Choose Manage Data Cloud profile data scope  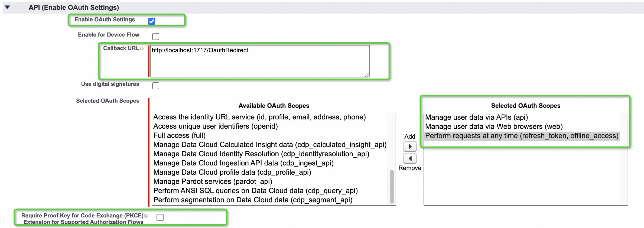pyautogui.click(x=232, y=172)
